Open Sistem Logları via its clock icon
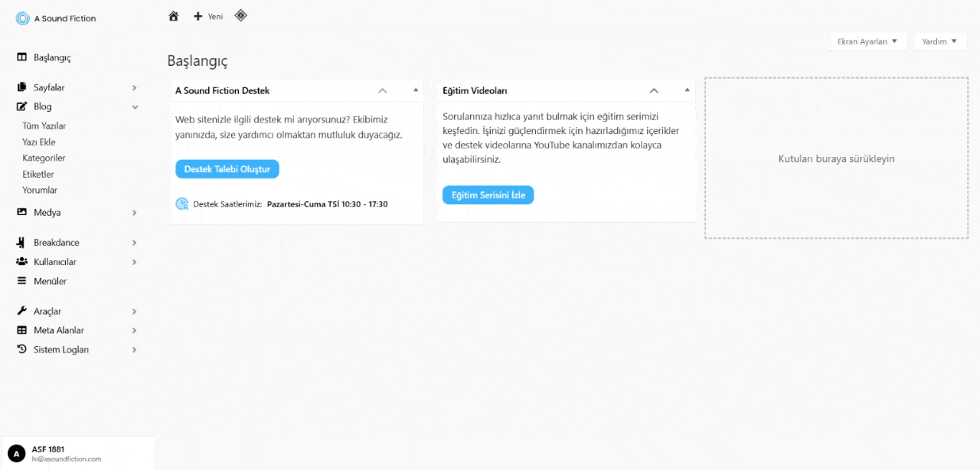Viewport: 980px width, 470px height. coord(21,349)
